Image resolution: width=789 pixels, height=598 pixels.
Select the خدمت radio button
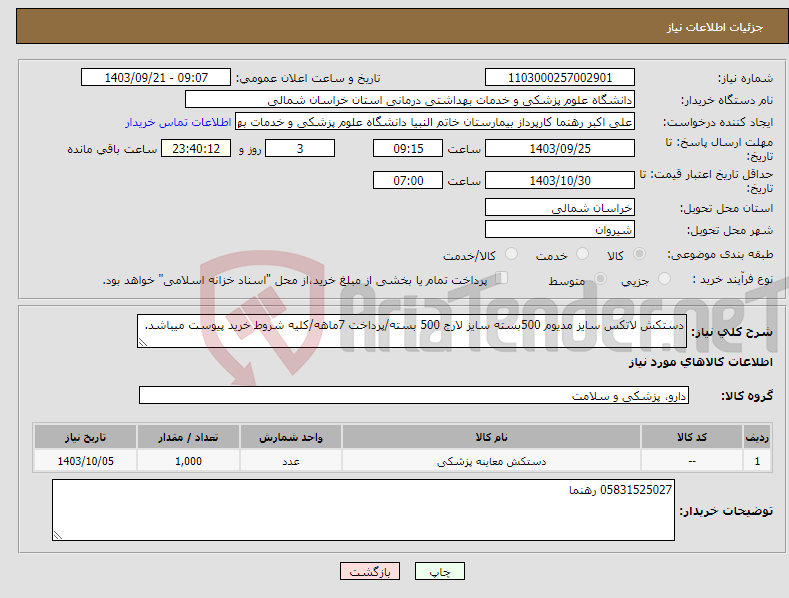click(x=582, y=254)
